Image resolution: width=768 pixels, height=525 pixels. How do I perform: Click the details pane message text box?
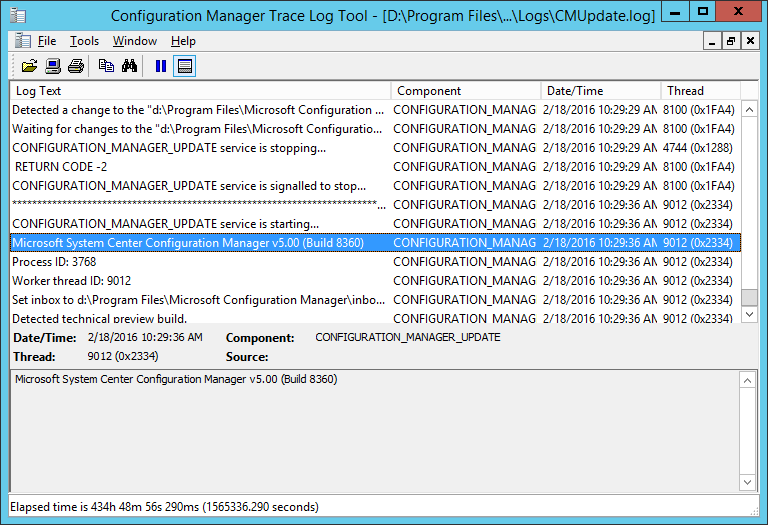pos(375,431)
